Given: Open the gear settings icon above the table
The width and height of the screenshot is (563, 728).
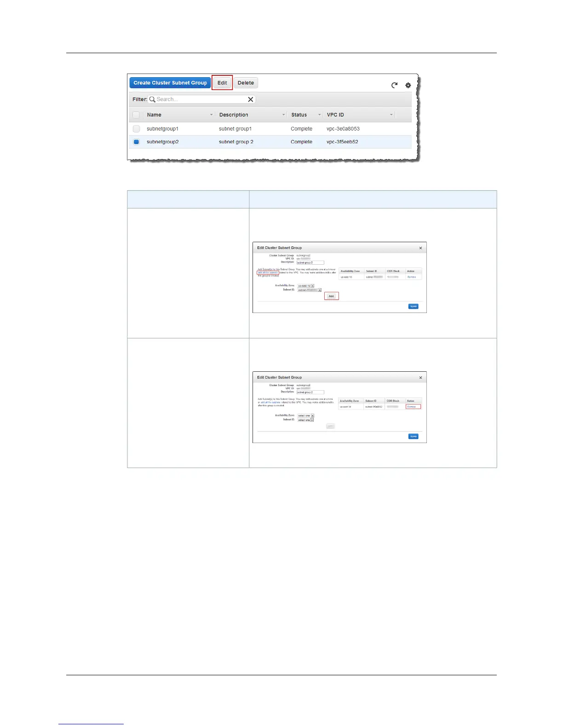Looking at the screenshot, I should click(x=408, y=85).
